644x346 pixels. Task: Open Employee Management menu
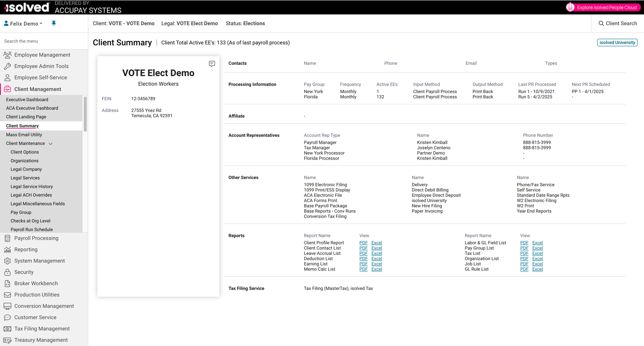(42, 55)
